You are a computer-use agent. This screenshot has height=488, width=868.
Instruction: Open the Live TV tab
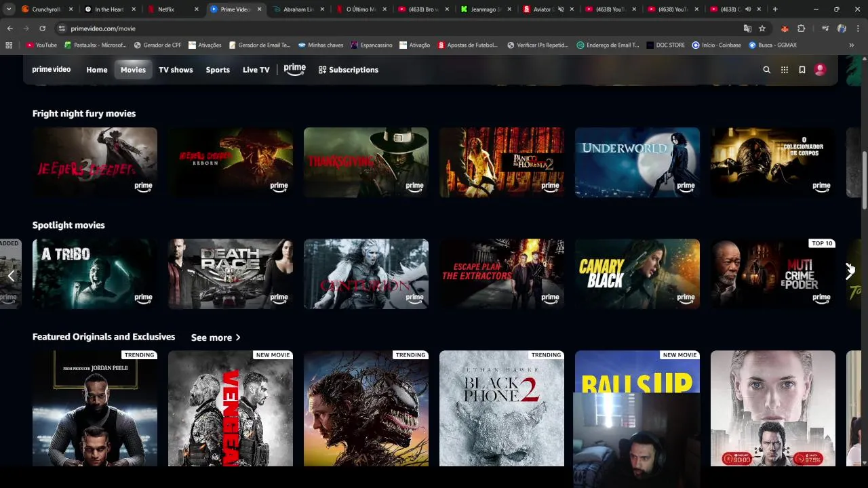click(x=256, y=70)
